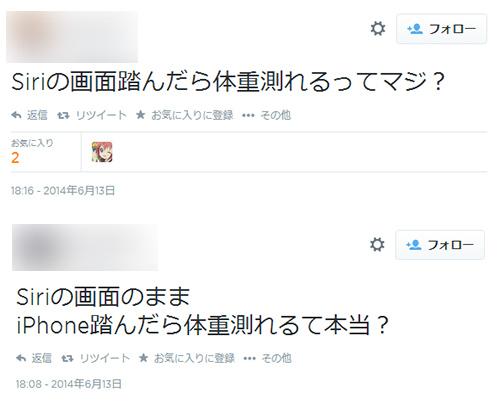This screenshot has width=500, height=417.
Task: Click お気に入りに登録 text on first tweet
Action: [x=192, y=115]
